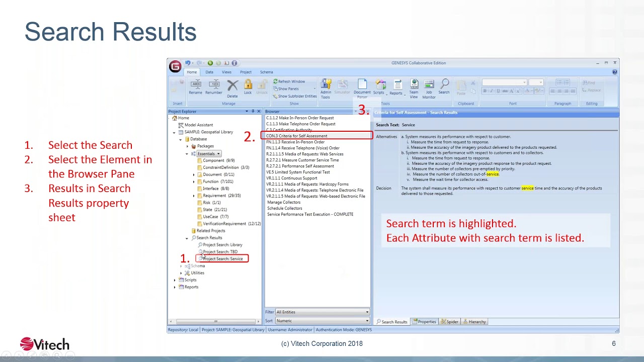Click the blue info icon in quick access toolbar
The width and height of the screenshot is (644, 362).
pos(234,63)
